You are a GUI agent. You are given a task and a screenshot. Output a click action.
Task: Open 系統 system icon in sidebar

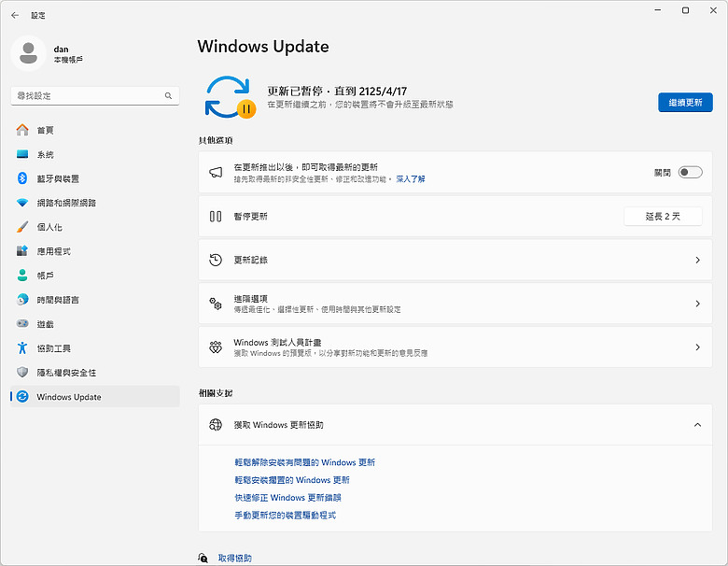click(x=22, y=154)
